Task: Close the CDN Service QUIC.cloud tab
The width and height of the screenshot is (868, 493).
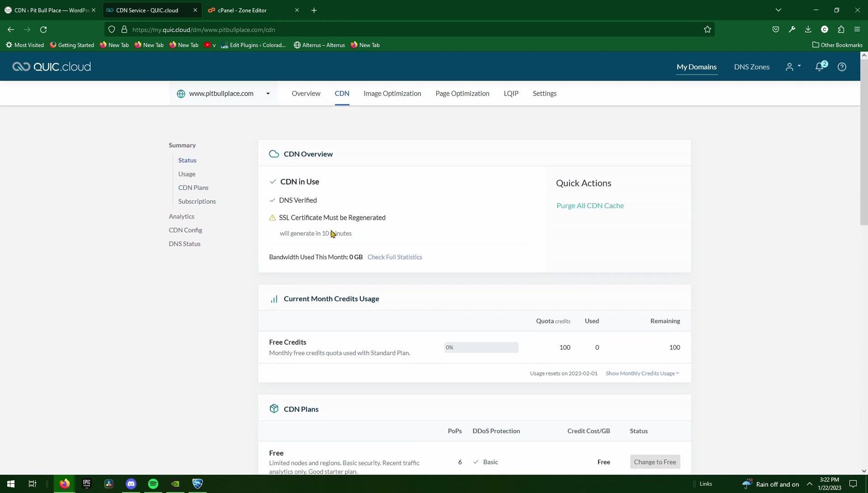Action: (195, 10)
